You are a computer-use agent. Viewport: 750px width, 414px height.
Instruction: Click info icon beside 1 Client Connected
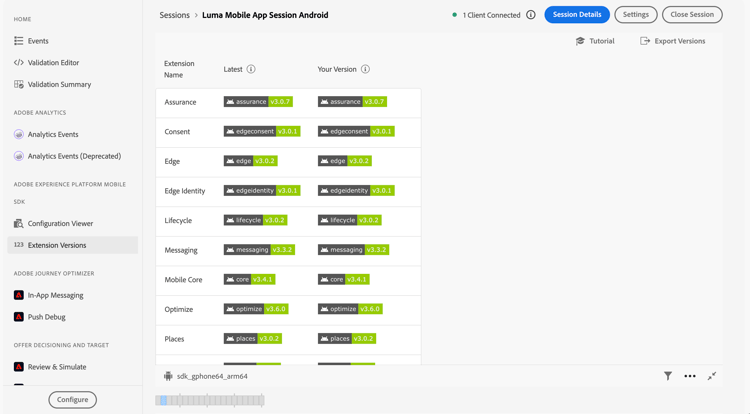(531, 15)
